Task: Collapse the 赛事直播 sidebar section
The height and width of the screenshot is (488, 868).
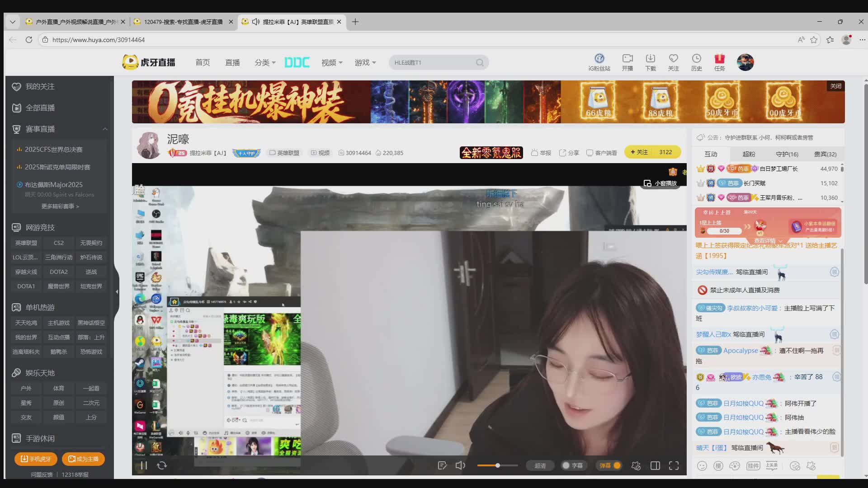Action: 105,129
